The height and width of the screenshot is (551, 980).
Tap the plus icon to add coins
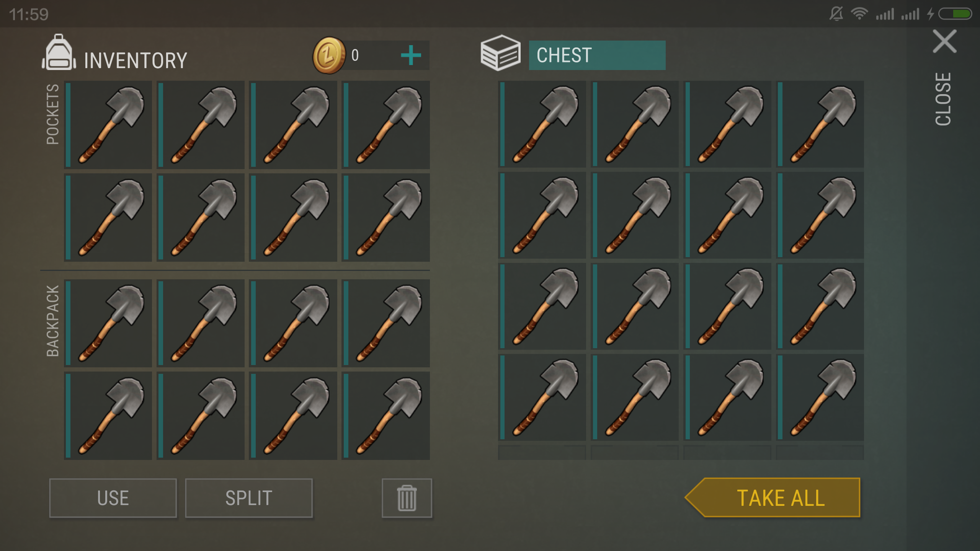[x=411, y=55]
